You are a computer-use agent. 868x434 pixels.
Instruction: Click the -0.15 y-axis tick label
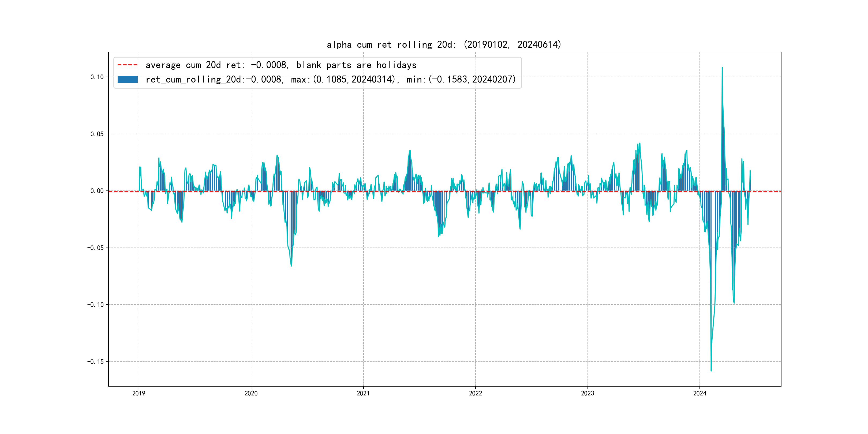click(x=96, y=362)
